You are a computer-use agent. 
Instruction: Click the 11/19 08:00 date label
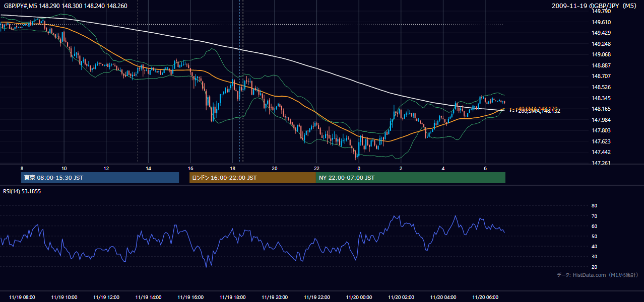22,297
